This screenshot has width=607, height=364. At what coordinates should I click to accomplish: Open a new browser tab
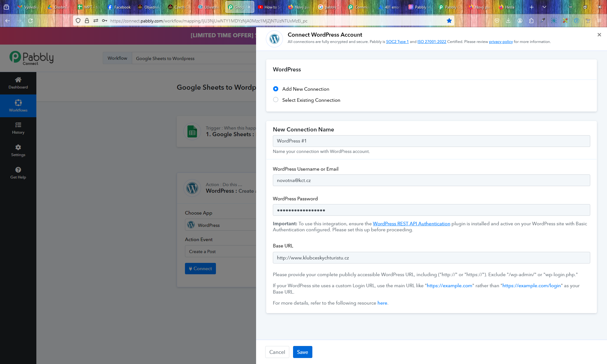[532, 7]
